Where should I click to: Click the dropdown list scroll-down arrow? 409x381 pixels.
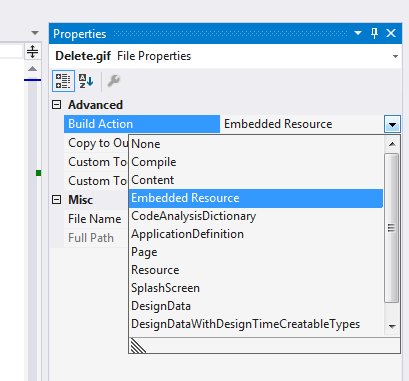pos(392,326)
